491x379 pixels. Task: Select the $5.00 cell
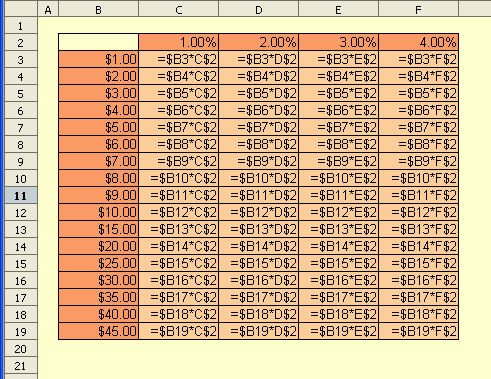[x=98, y=127]
